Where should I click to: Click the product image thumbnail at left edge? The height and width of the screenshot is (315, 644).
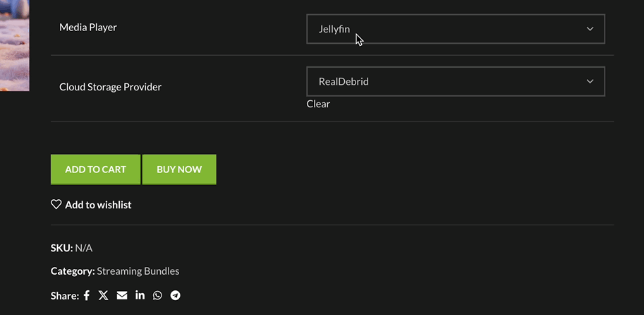coord(14,46)
